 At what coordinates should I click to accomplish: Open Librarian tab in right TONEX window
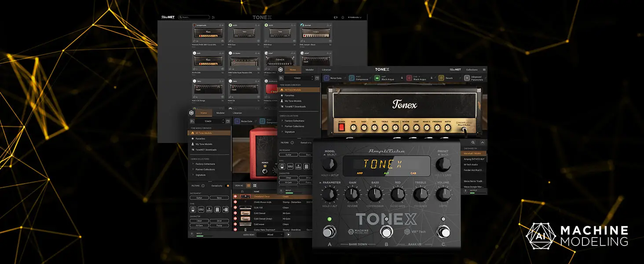[x=326, y=70]
